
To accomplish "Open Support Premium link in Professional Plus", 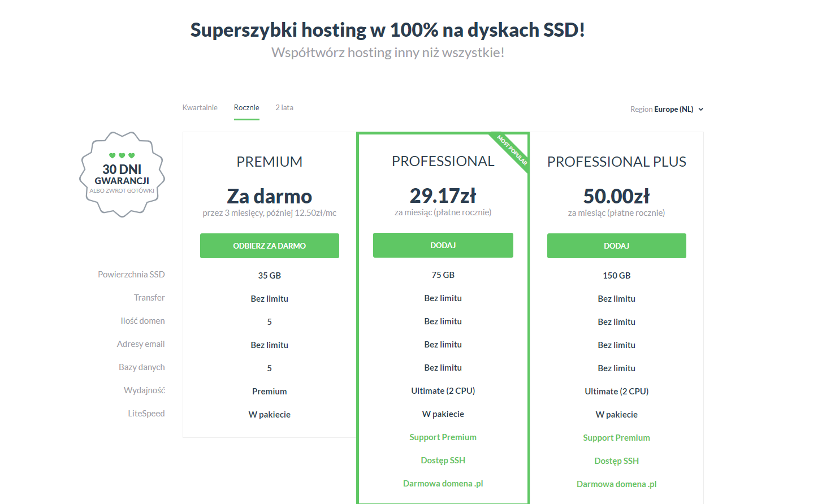I will (x=616, y=438).
